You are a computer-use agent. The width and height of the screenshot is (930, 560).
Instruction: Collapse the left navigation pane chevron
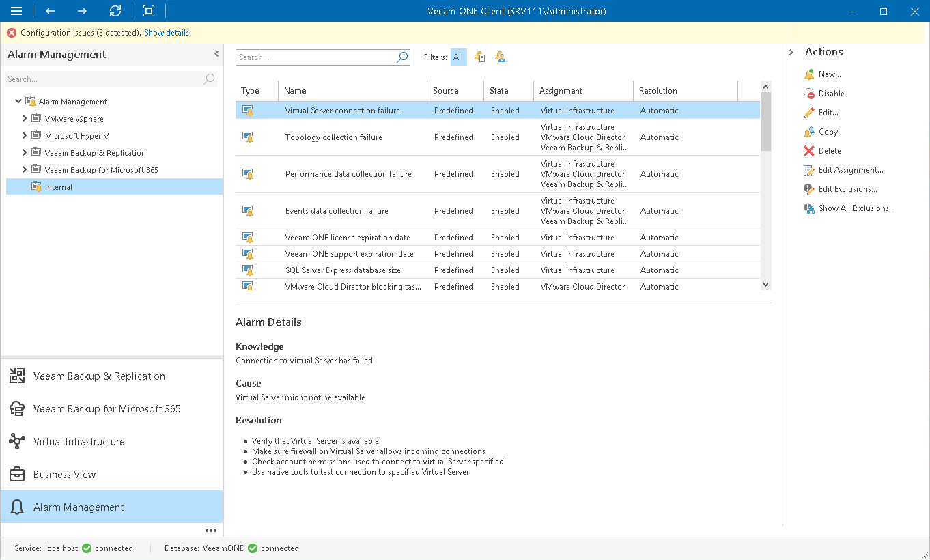(x=216, y=54)
